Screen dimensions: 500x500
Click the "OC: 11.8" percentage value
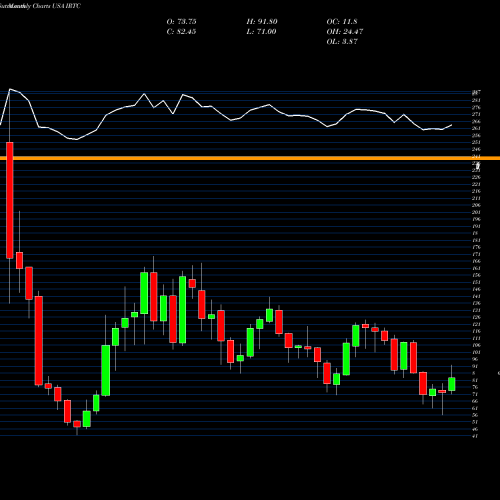coord(342,22)
